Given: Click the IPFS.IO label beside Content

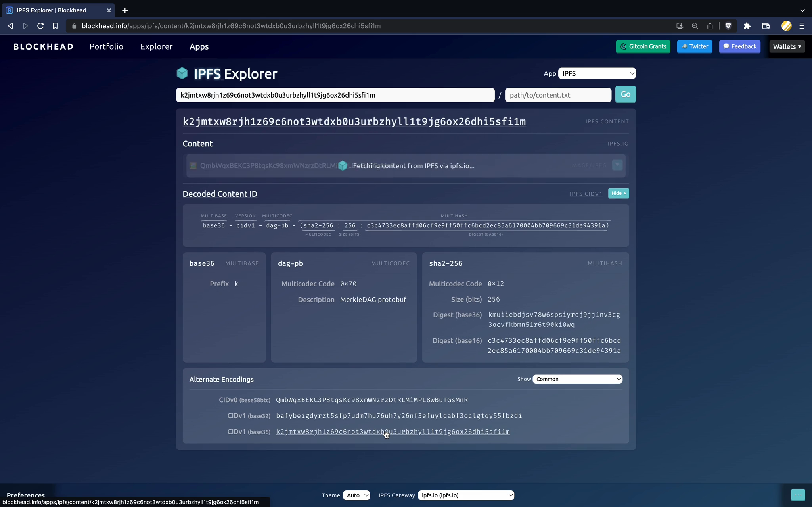Looking at the screenshot, I should point(618,144).
